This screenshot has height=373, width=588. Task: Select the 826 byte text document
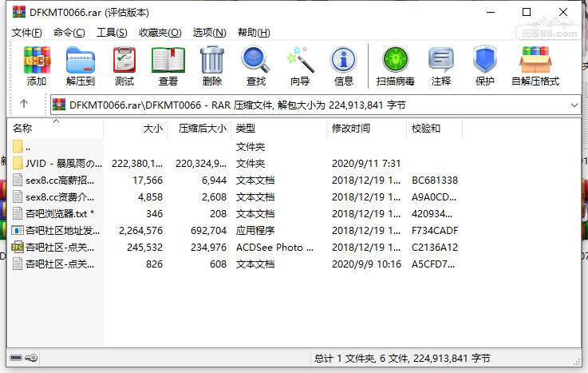pos(235,264)
